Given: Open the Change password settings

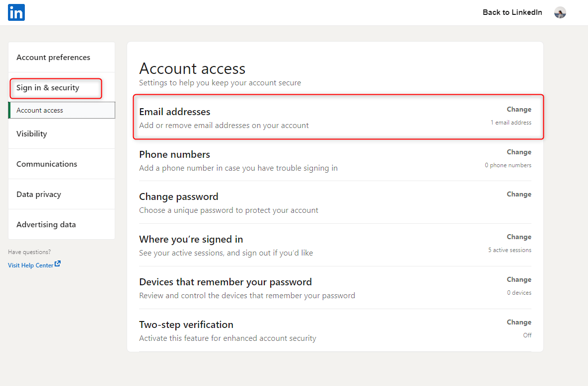Looking at the screenshot, I should click(x=519, y=194).
